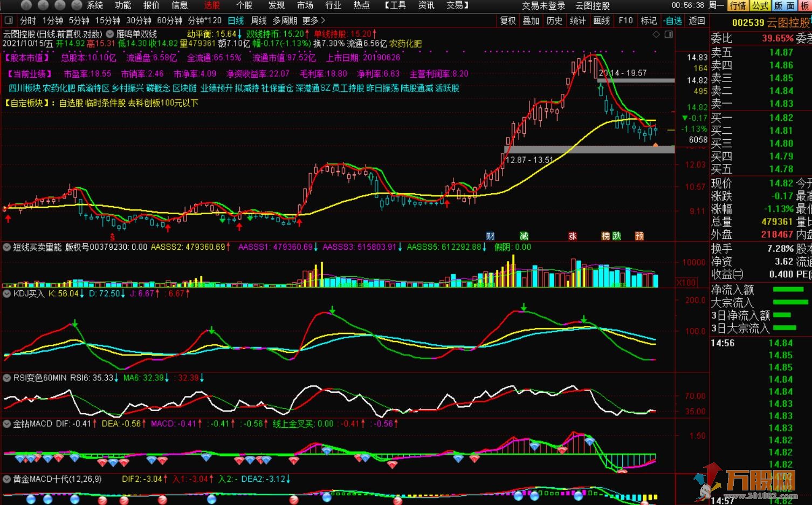812x505 pixels.
Task: Click the 财 marker on the chart
Action: pos(490,236)
